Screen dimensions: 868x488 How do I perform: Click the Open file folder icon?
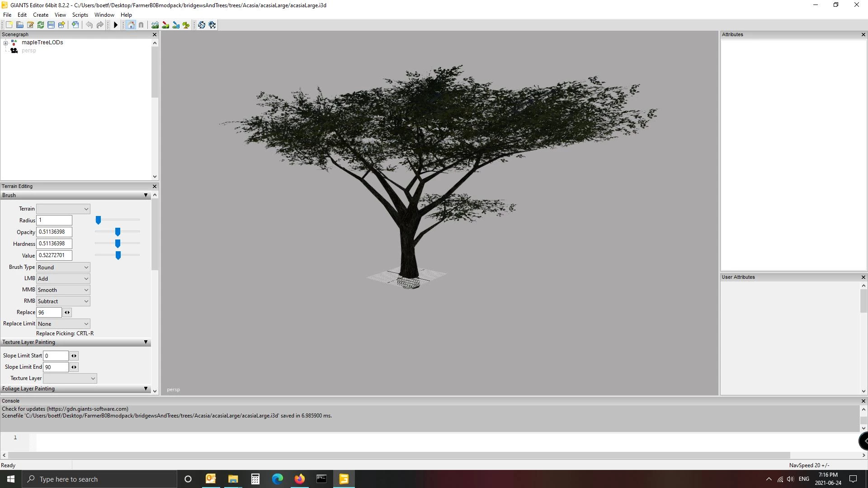coord(20,25)
